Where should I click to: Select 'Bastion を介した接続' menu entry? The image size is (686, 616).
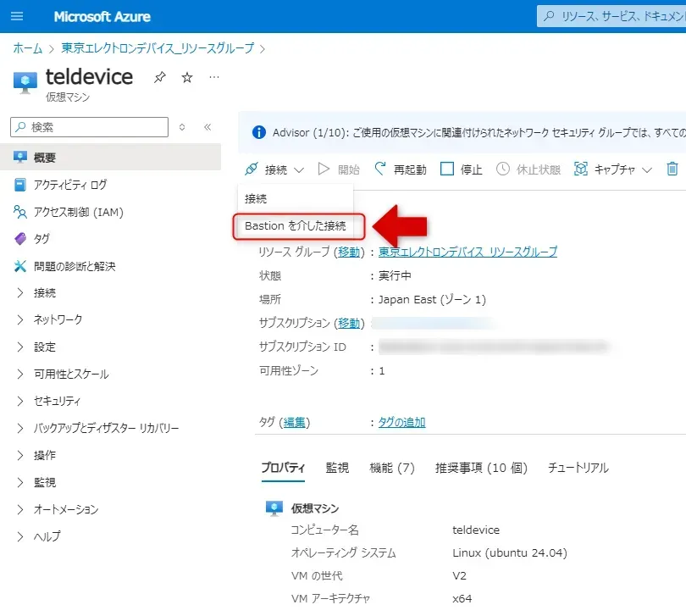click(x=295, y=226)
